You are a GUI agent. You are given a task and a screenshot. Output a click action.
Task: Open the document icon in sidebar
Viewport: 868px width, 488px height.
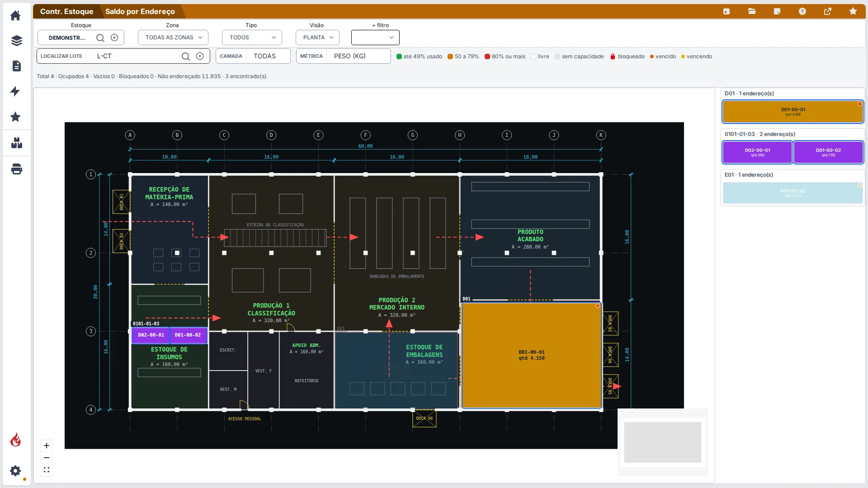click(x=16, y=66)
